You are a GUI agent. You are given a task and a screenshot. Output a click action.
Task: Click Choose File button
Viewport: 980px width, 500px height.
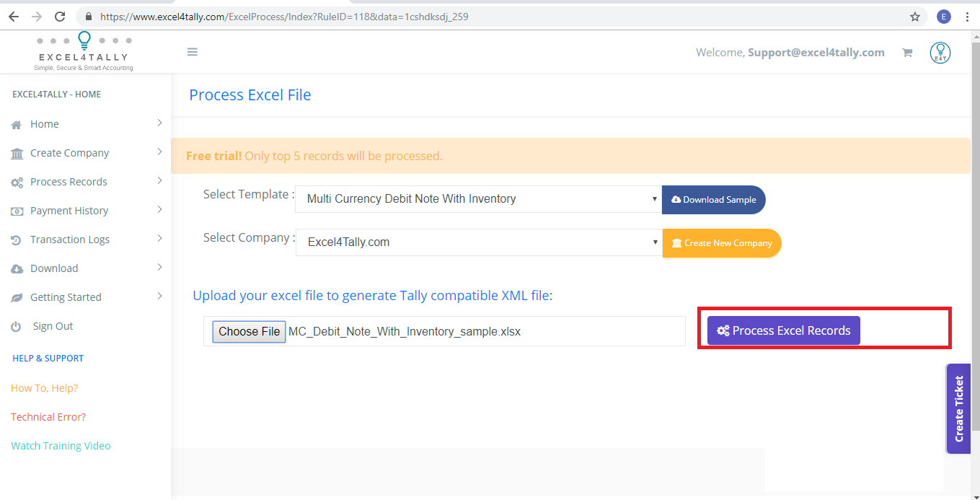(249, 332)
